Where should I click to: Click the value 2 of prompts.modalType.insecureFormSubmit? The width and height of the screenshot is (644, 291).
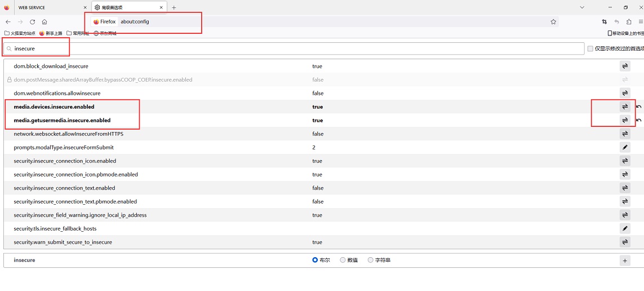pyautogui.click(x=314, y=147)
